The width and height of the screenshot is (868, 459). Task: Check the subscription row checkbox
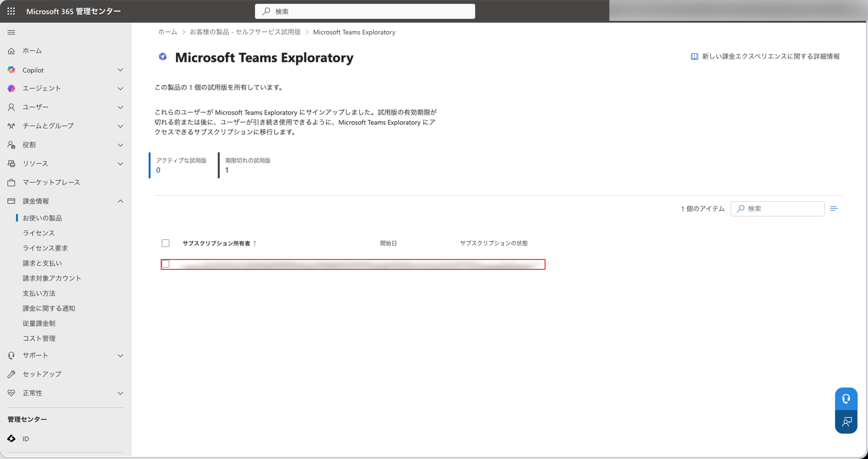pos(166,264)
